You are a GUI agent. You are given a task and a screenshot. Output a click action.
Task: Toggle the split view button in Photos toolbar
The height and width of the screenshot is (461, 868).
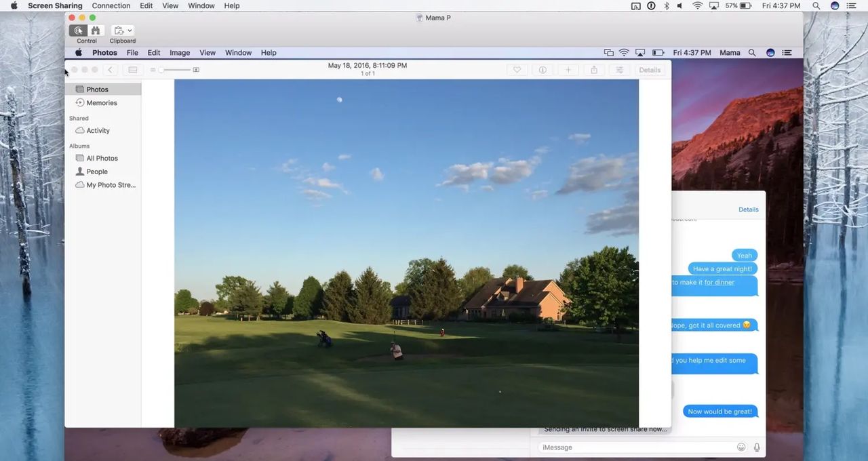point(133,70)
